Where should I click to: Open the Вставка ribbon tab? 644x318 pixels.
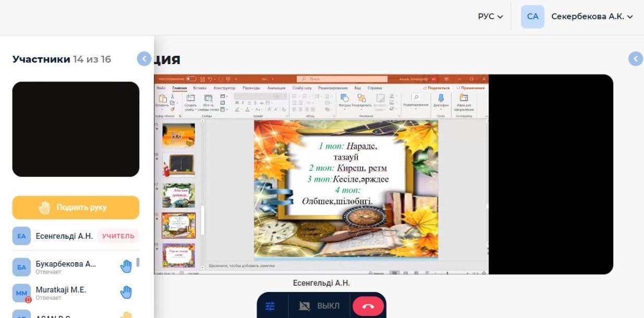pyautogui.click(x=200, y=88)
